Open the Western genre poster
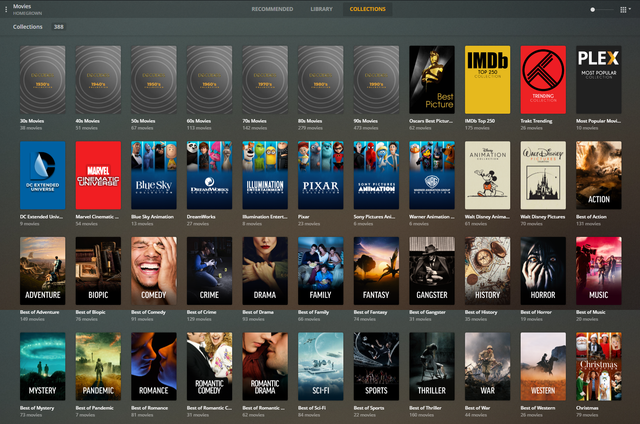The image size is (640, 424). 543,366
